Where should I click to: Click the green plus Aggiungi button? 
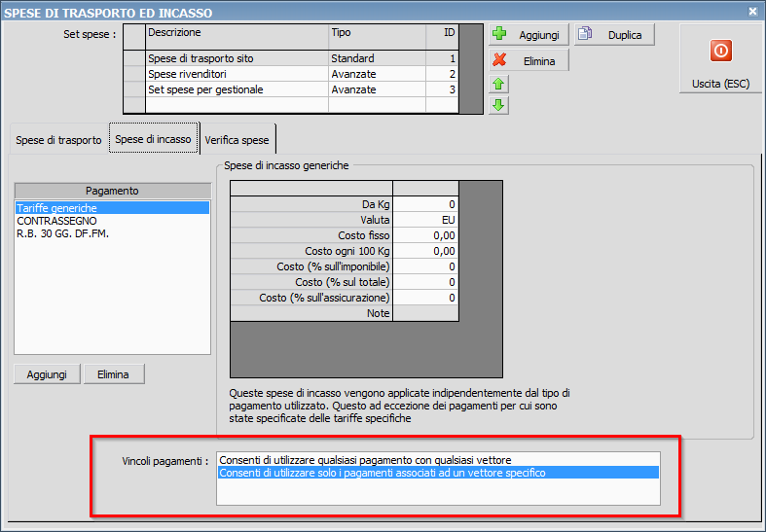[529, 35]
